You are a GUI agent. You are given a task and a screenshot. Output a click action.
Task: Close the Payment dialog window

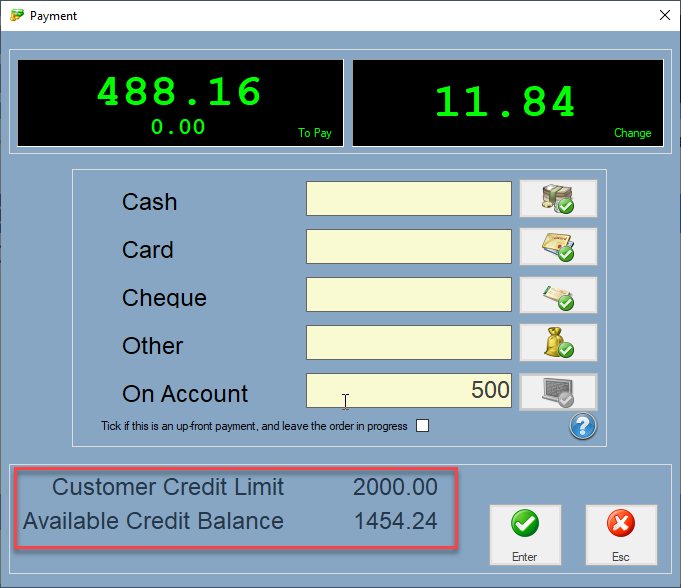(664, 16)
